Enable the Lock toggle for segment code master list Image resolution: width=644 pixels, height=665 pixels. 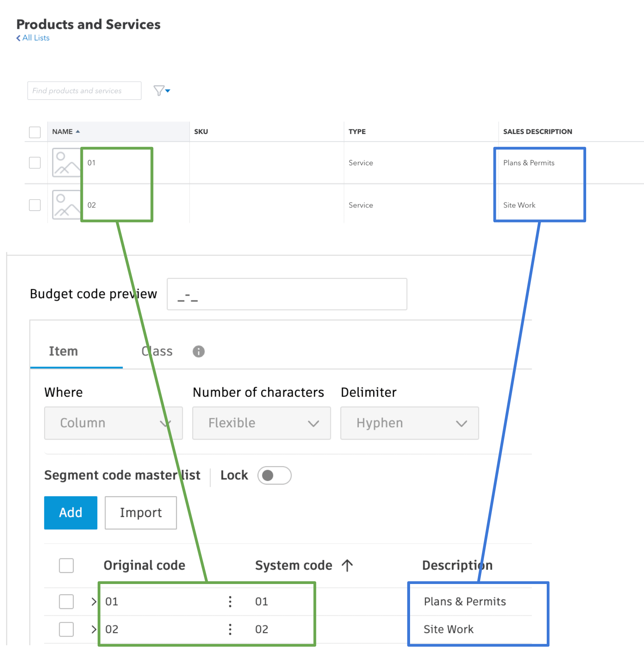(274, 475)
